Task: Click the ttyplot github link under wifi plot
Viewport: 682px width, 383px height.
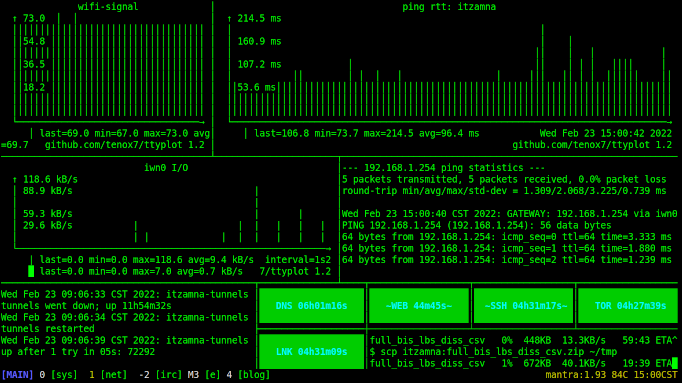Action: pyautogui.click(x=125, y=145)
